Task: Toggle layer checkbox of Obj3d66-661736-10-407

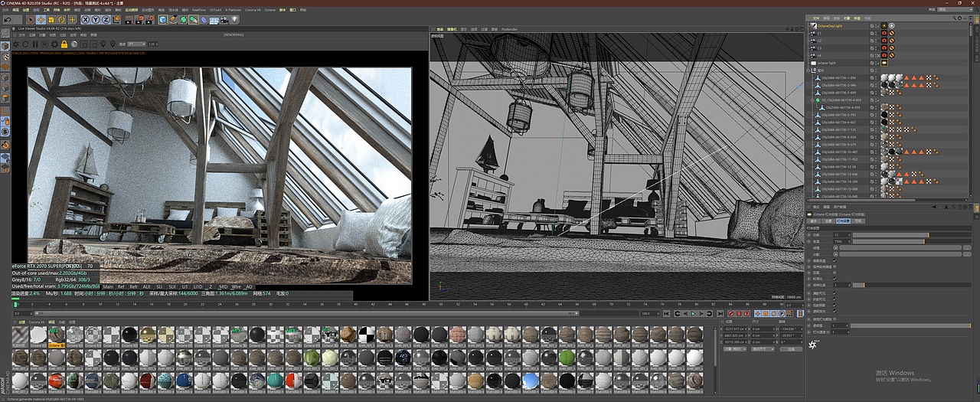Action: point(872,152)
